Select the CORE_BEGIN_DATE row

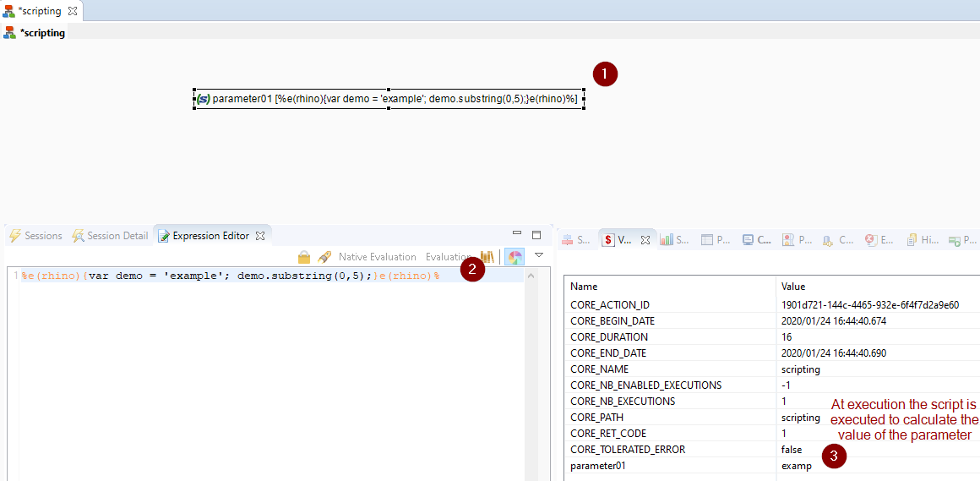tap(772, 321)
